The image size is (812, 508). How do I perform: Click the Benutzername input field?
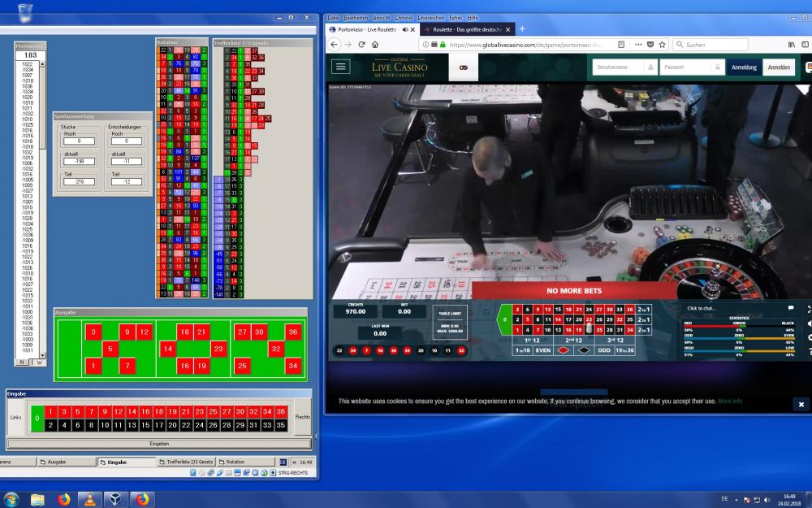622,67
